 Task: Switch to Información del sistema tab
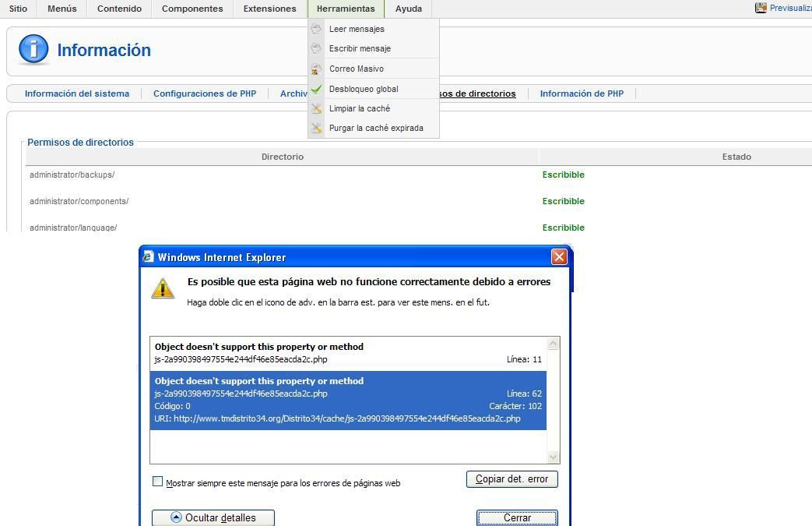click(x=77, y=94)
